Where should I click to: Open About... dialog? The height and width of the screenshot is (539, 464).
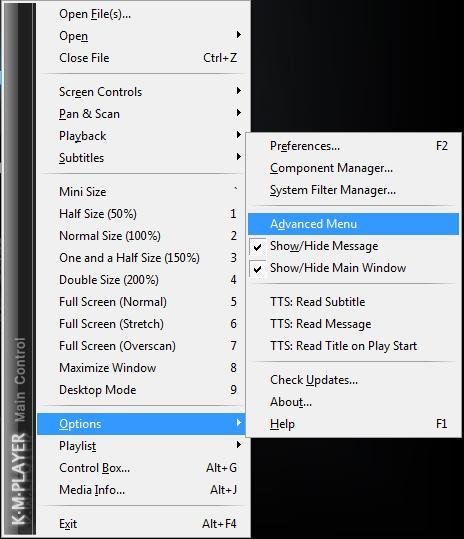click(x=353, y=402)
